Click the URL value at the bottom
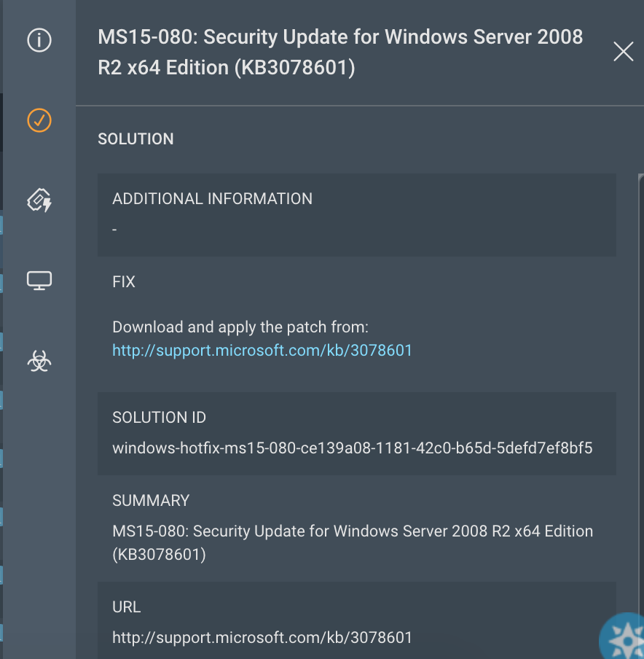 click(x=262, y=638)
